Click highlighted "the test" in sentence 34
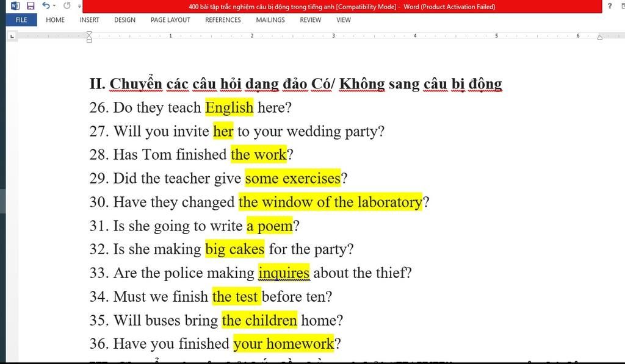Viewport: 625px width, 364px height. tap(236, 296)
